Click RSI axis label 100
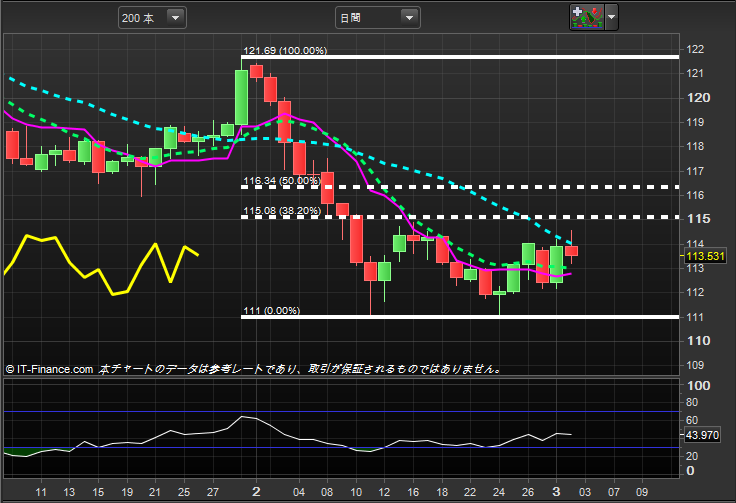Image resolution: width=736 pixels, height=503 pixels. click(698, 386)
